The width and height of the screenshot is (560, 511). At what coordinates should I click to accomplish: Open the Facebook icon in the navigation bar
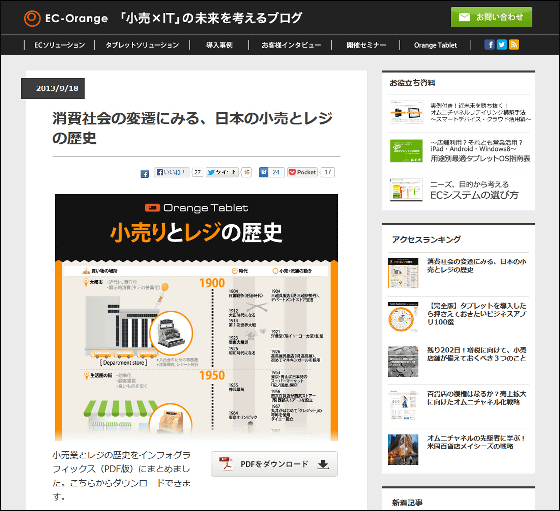490,45
